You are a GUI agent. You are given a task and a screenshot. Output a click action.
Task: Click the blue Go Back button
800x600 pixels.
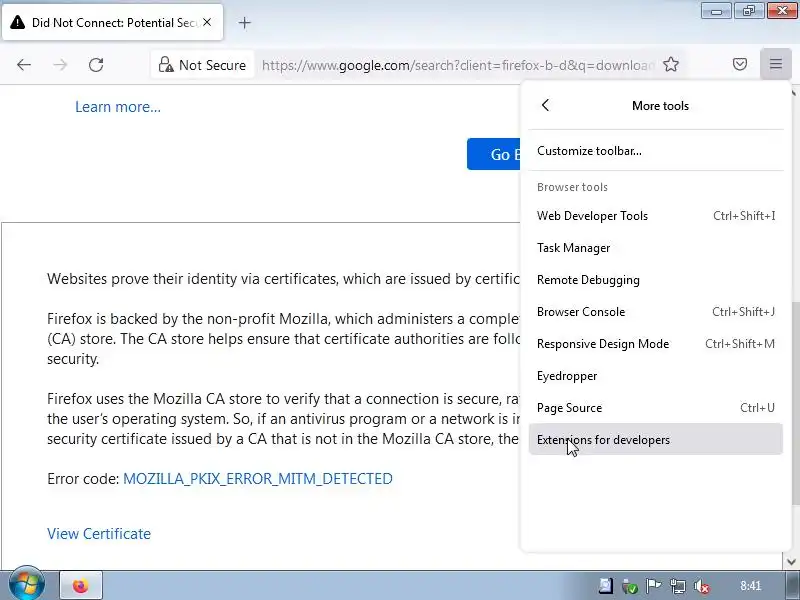493,154
